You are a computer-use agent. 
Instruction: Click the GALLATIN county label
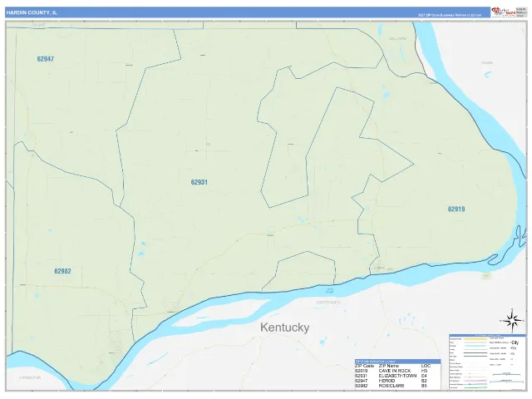click(397, 39)
